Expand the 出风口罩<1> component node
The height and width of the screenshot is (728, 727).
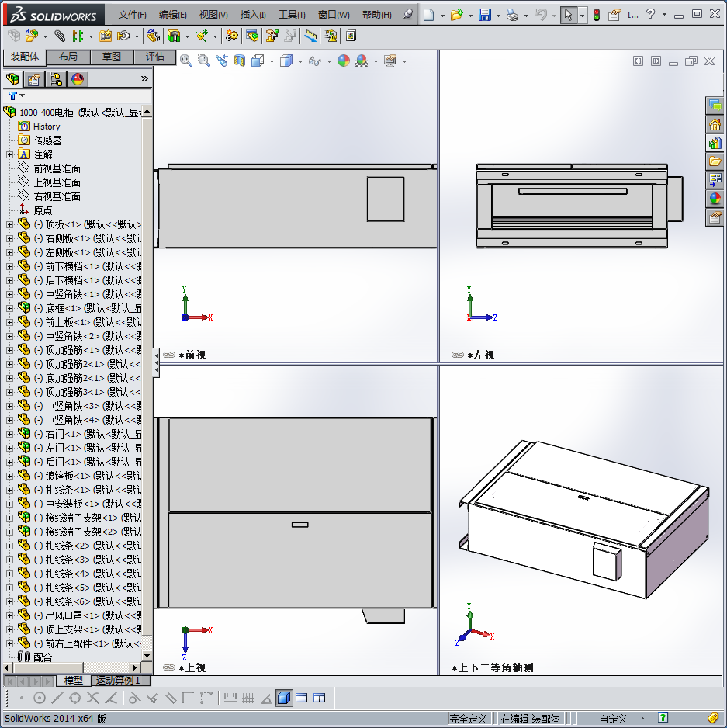coord(10,615)
